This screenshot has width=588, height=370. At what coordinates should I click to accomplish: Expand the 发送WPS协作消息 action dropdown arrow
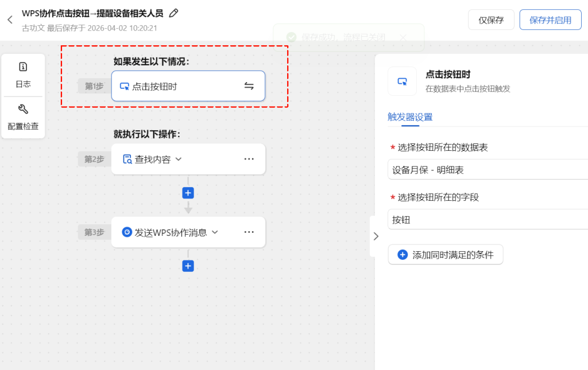coord(215,232)
